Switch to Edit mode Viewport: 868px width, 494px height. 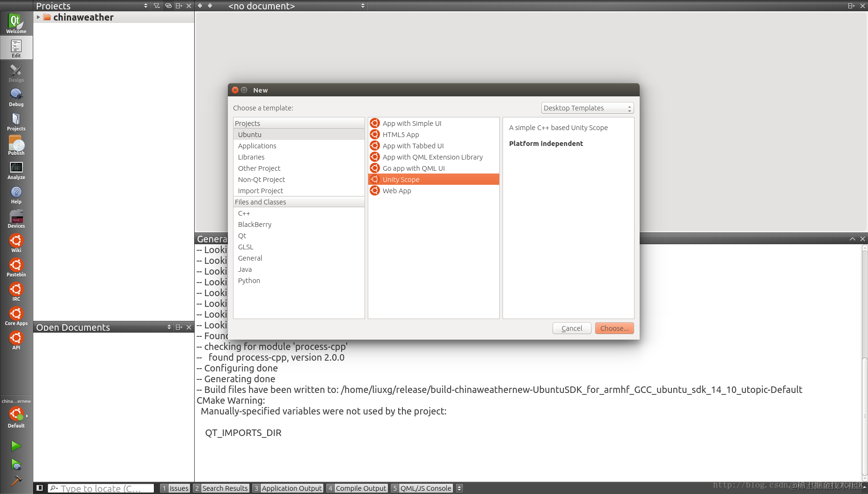coord(16,48)
